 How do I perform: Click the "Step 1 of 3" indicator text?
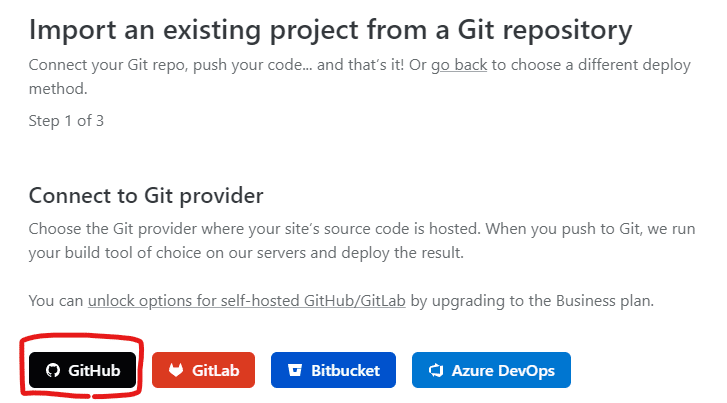click(x=66, y=121)
